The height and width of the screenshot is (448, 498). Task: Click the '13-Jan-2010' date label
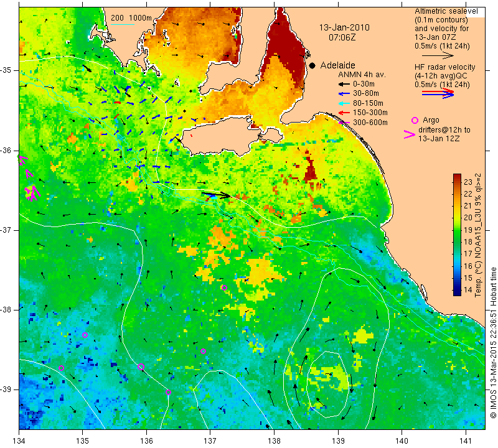[x=344, y=27]
